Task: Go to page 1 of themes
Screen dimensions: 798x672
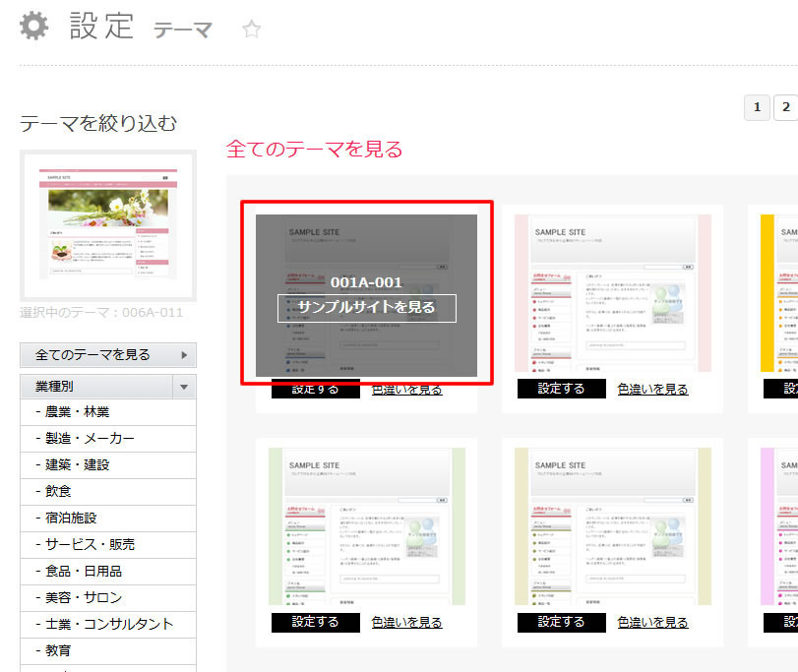Action: point(757,107)
